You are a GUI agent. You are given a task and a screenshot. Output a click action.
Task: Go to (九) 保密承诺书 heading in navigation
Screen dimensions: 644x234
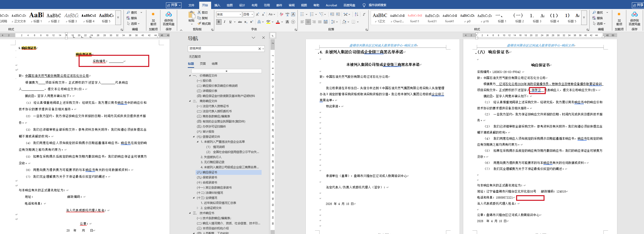pos(207,178)
